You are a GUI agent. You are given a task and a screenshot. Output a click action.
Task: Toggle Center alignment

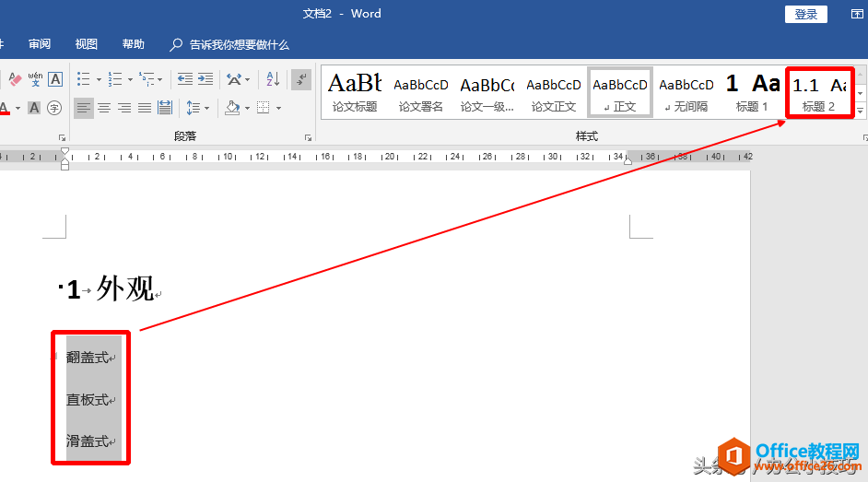(x=104, y=107)
